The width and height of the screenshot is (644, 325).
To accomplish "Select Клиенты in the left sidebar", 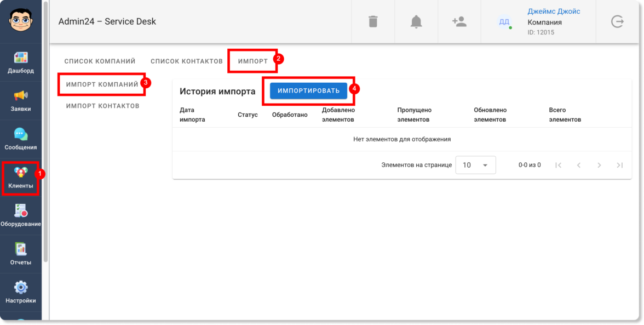I will pos(21,178).
